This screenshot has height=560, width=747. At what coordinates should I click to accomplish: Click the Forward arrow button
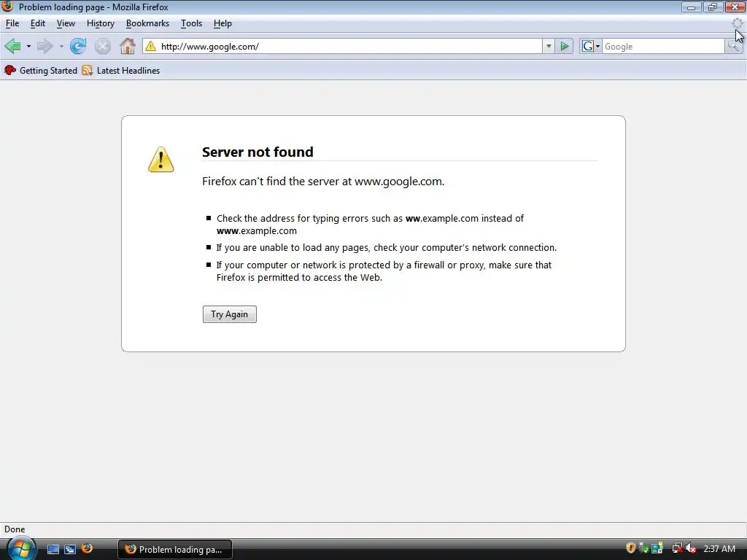click(44, 46)
